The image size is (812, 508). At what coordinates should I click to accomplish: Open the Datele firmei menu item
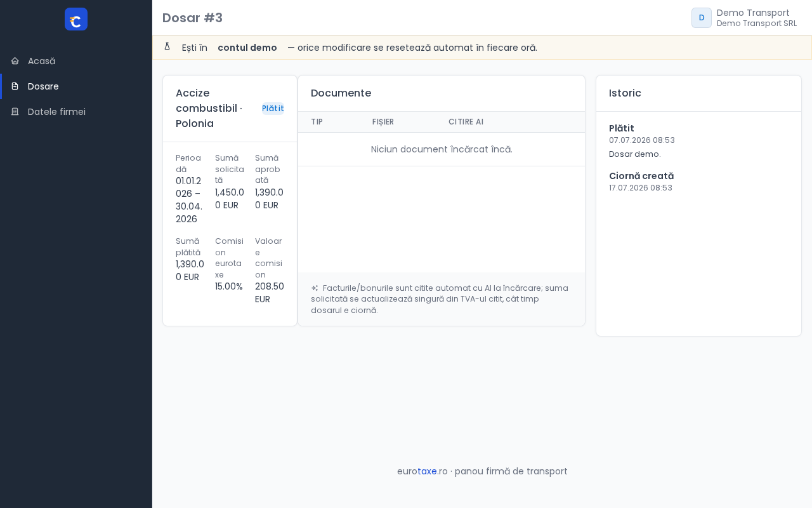tap(76, 112)
